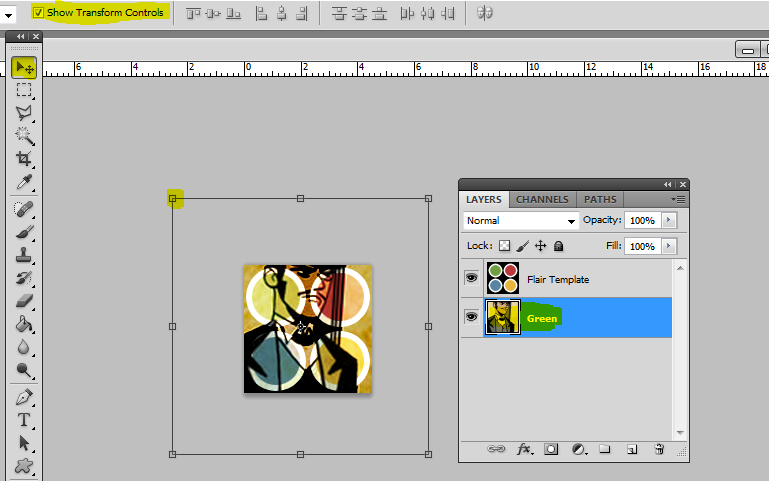The height and width of the screenshot is (481, 769).
Task: Click Align Bottom Edges icon
Action: tap(233, 14)
